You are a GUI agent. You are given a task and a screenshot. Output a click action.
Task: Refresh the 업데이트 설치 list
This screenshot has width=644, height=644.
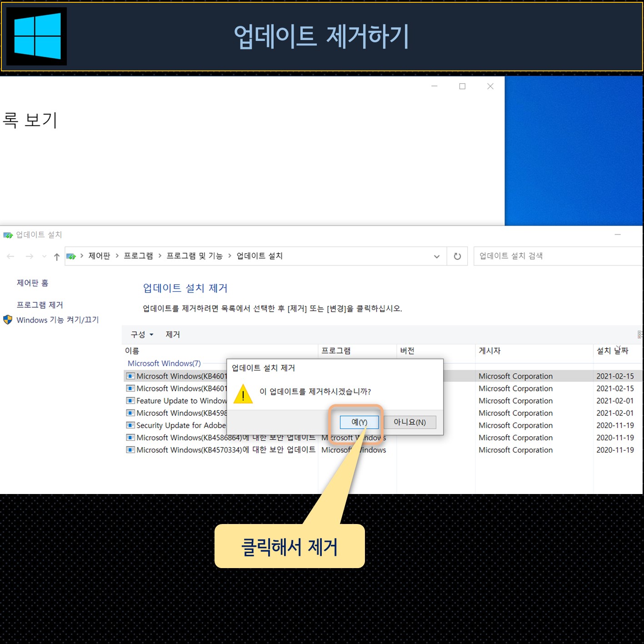pos(458,256)
